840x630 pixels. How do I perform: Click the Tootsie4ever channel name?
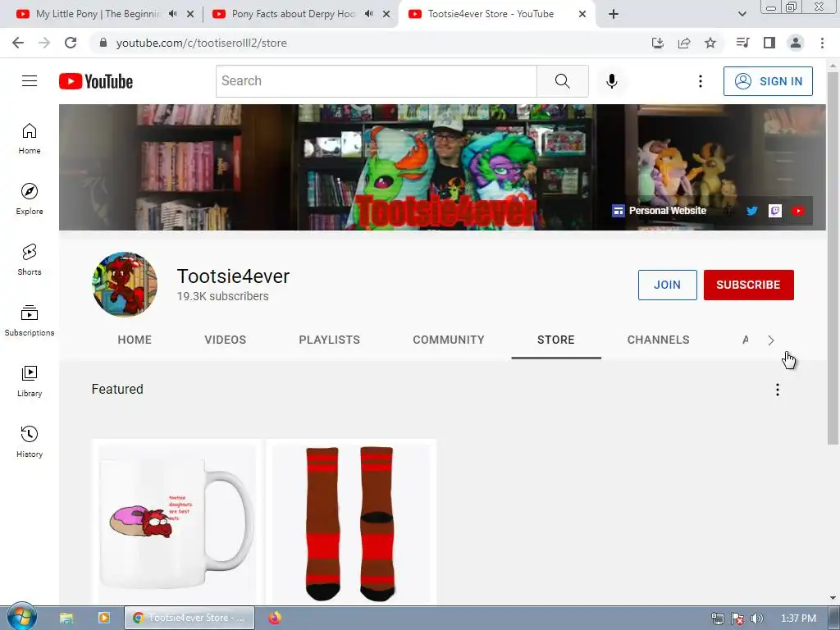coord(233,276)
